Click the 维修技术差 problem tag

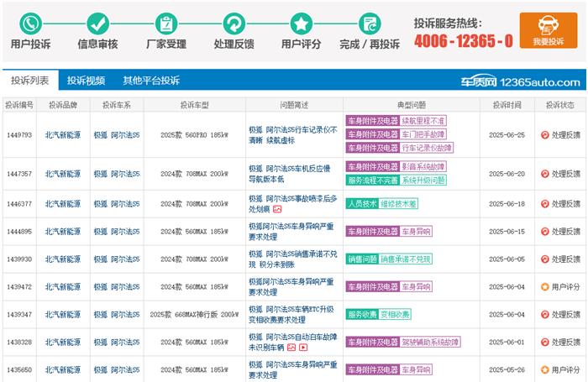(x=398, y=204)
